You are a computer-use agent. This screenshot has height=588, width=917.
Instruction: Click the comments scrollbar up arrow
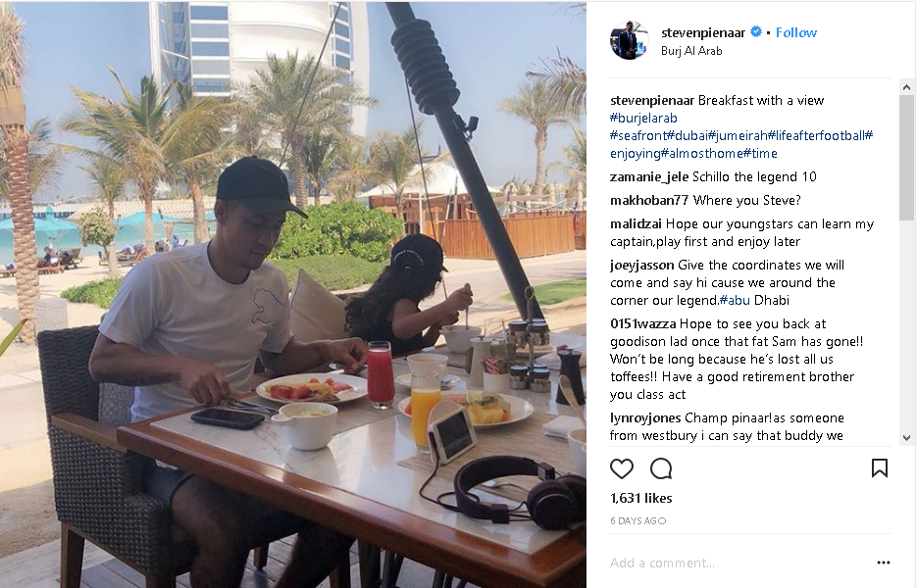tap(906, 87)
